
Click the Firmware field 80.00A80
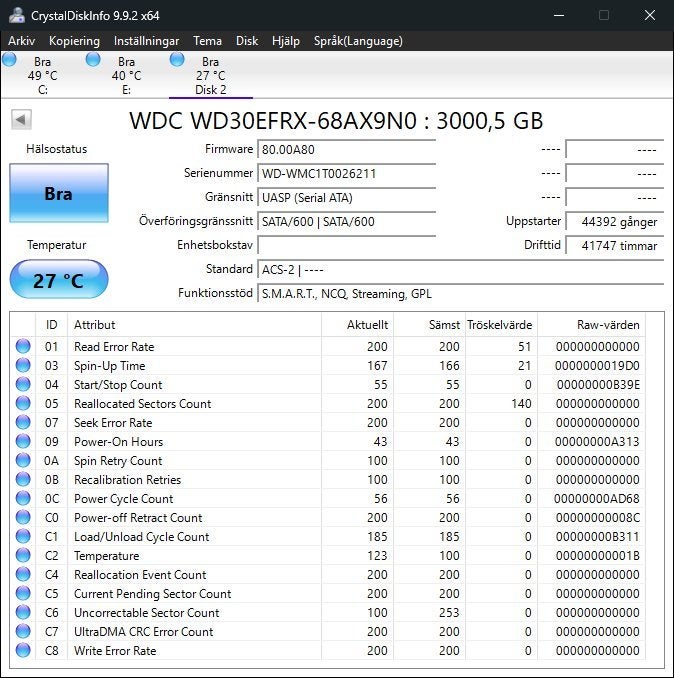[346, 150]
